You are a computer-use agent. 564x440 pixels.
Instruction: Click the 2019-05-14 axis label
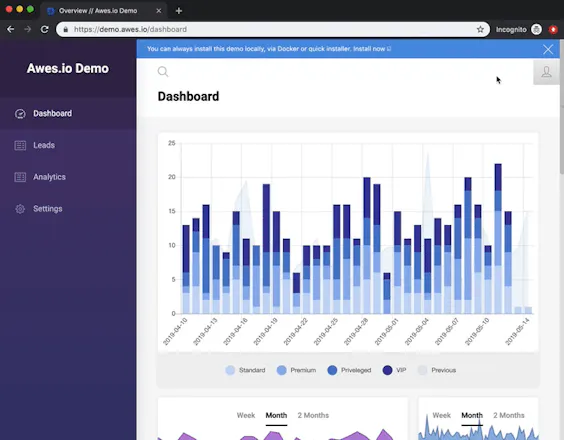(x=518, y=332)
